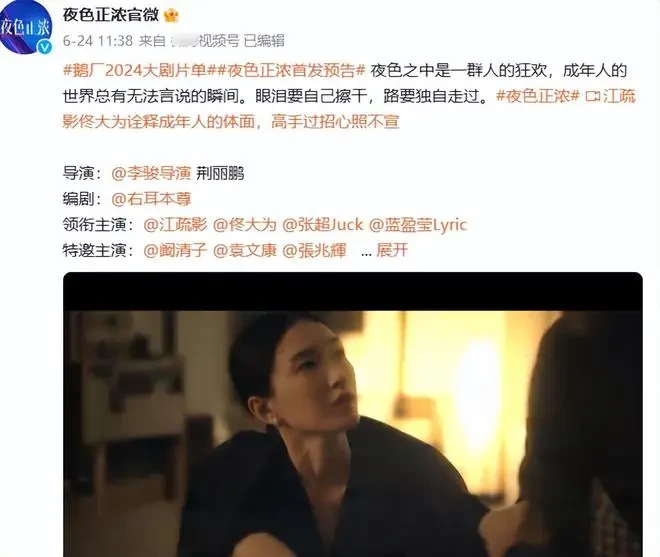Open mention @江疏影
The image size is (660, 557).
[175, 224]
